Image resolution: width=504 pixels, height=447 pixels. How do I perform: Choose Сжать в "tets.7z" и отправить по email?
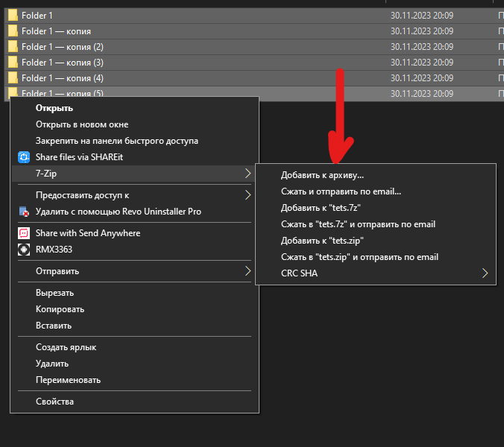coord(358,224)
